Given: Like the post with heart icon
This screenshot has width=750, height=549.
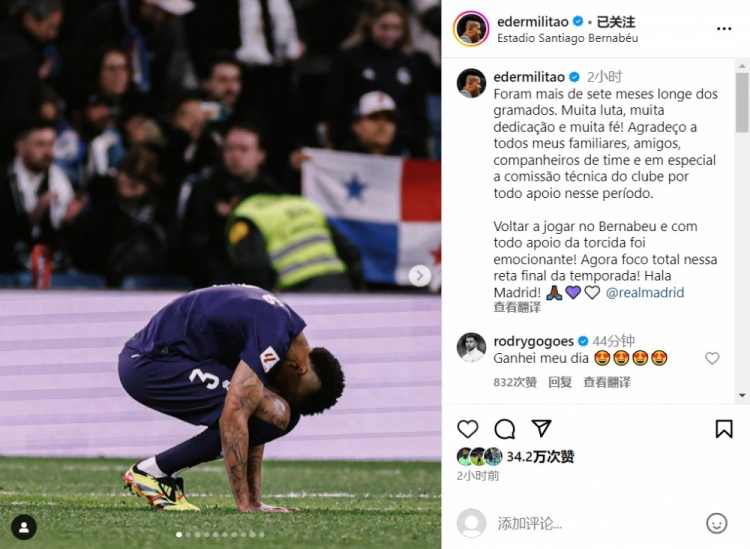Looking at the screenshot, I should [467, 429].
